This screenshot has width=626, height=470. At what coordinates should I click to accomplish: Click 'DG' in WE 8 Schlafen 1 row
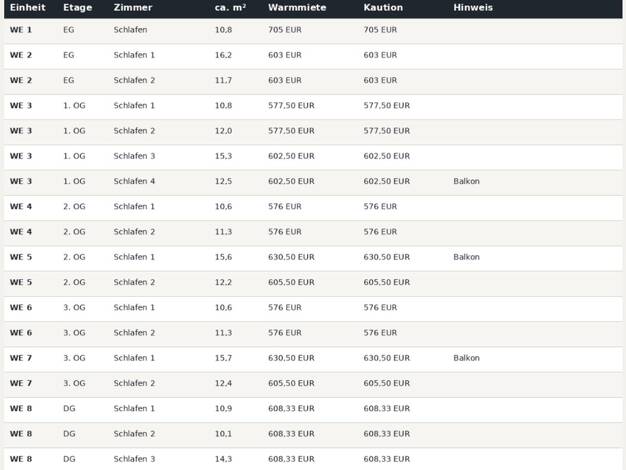click(x=69, y=409)
